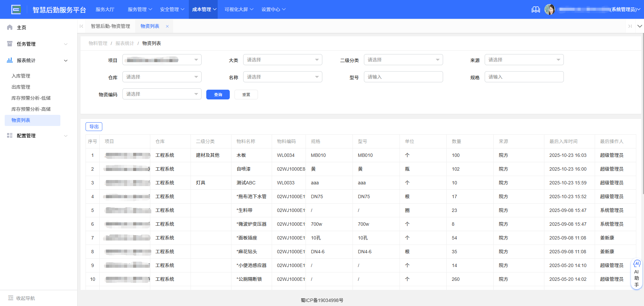Select the 报表统计 chart icon
This screenshot has height=306, width=644.
9,60
